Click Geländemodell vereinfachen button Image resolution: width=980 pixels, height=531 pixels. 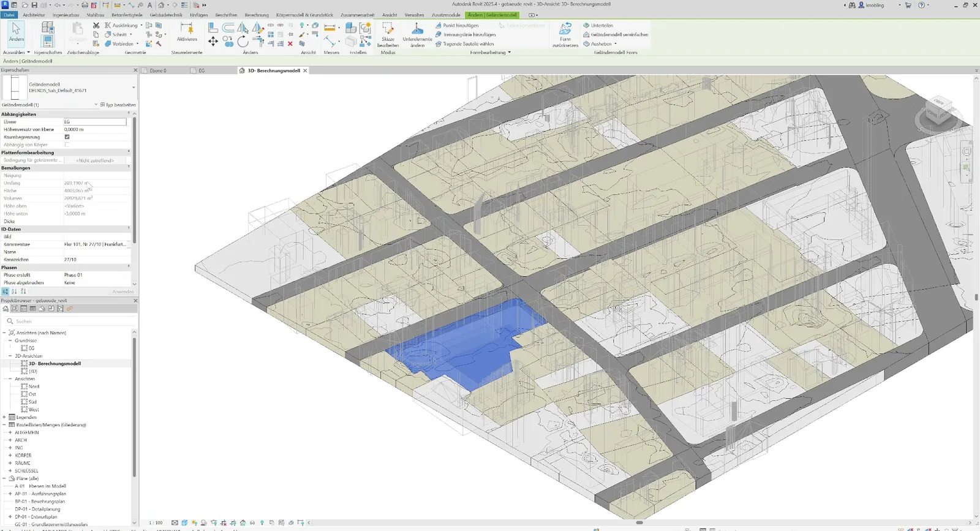[616, 35]
